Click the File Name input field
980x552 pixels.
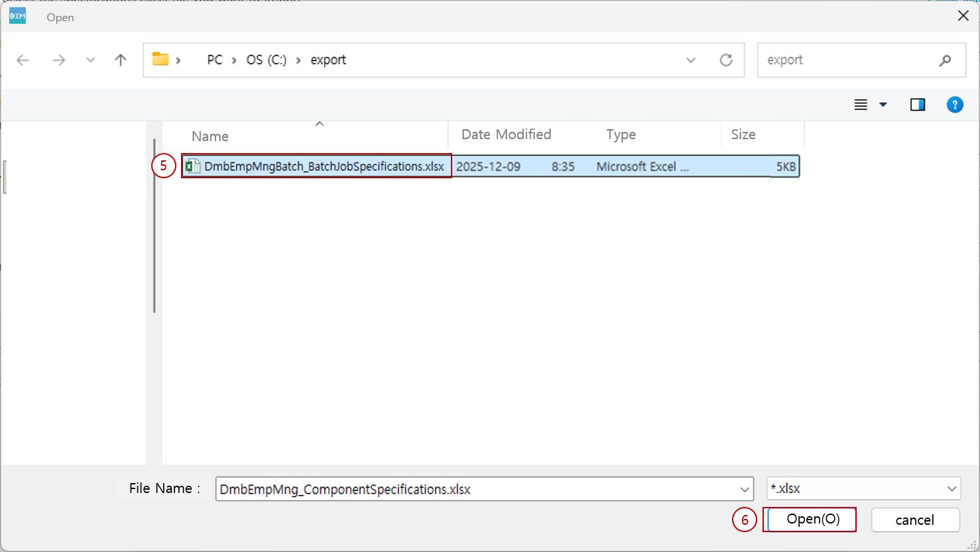464,488
